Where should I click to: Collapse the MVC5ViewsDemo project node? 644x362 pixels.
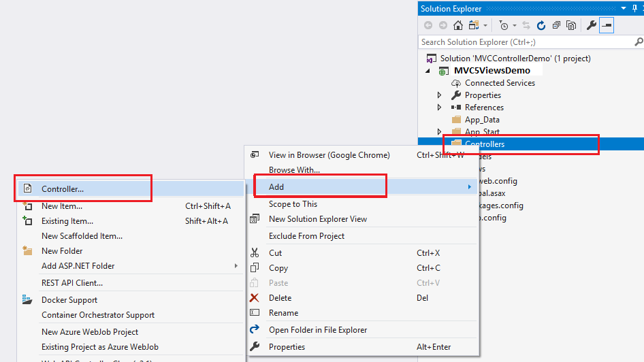(428, 71)
